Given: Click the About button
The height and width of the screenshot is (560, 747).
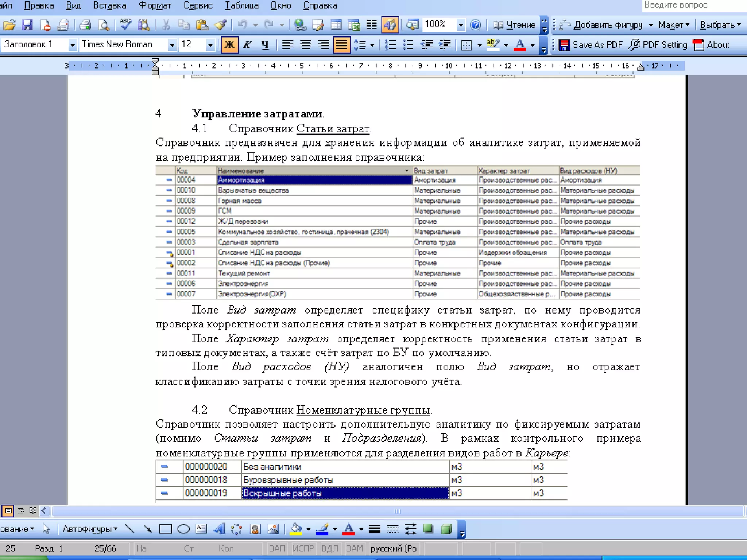Looking at the screenshot, I should pyautogui.click(x=711, y=45).
